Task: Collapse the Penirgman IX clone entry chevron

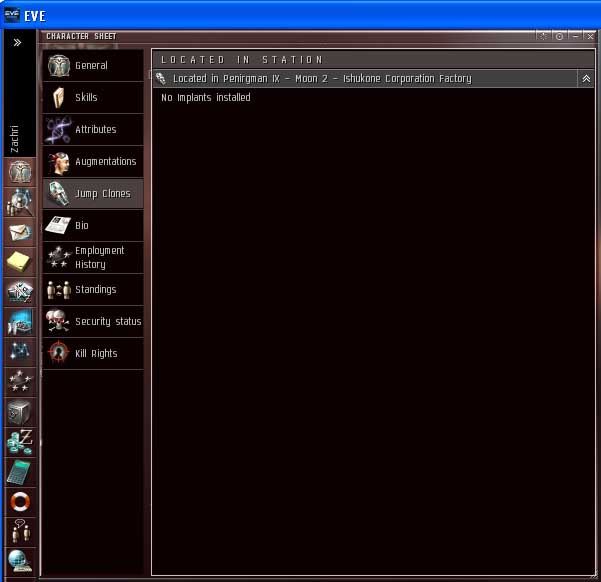Action: point(586,79)
